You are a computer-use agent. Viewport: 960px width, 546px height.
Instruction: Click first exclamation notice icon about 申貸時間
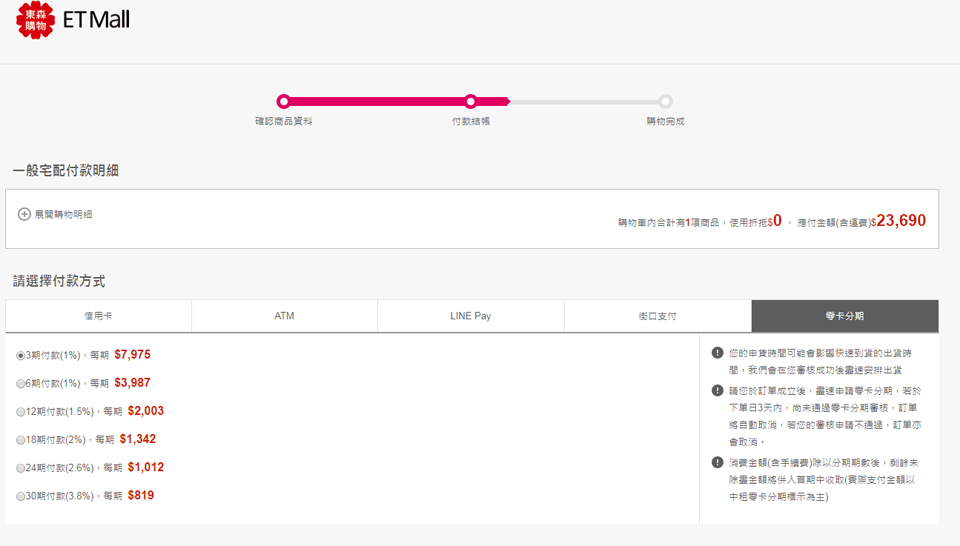click(x=717, y=353)
